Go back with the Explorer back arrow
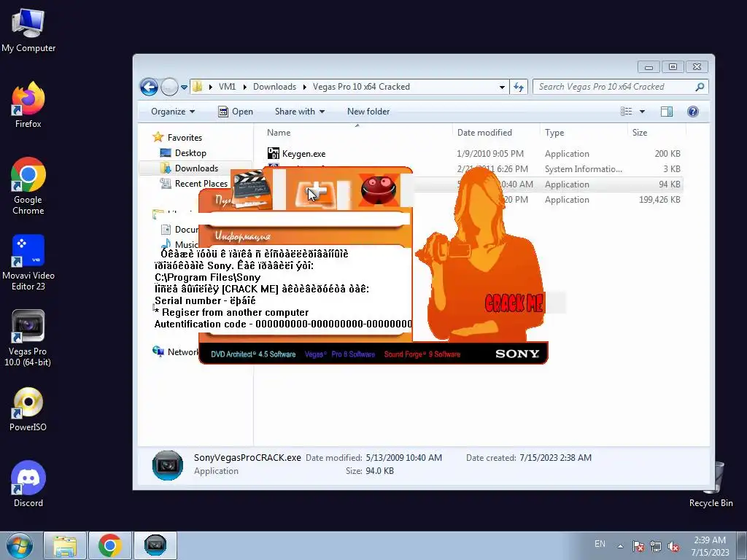Screen dimensions: 747x560 [149, 87]
